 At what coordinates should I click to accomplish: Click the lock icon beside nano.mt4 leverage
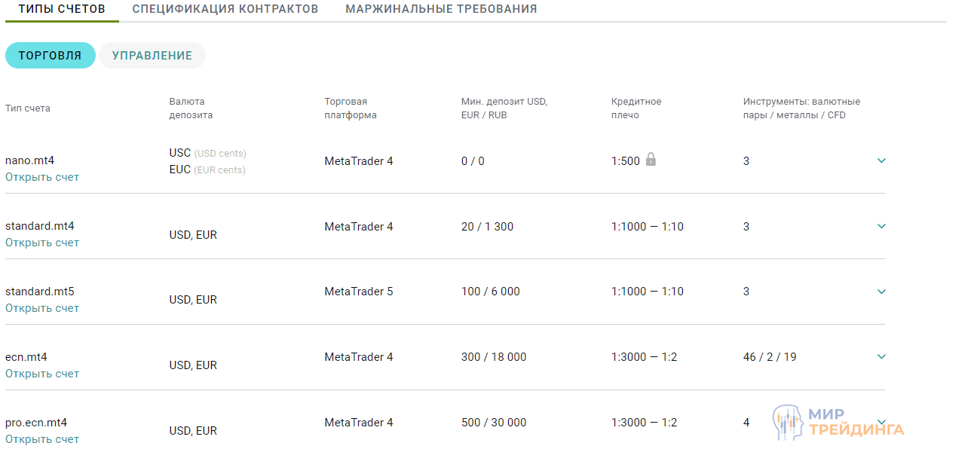[x=651, y=160]
